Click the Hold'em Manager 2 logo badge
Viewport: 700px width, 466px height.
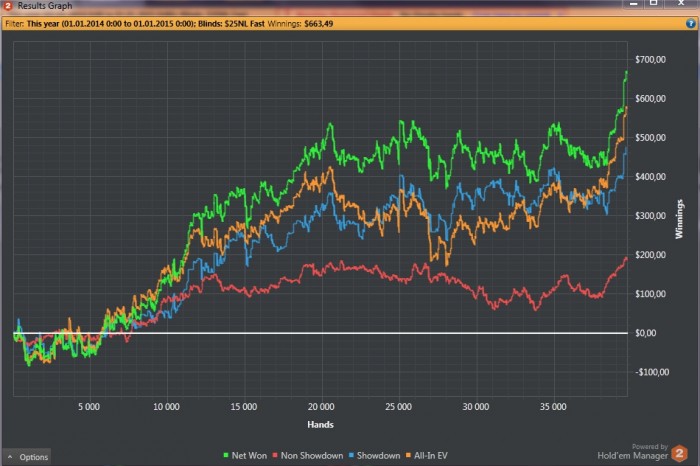[x=679, y=454]
